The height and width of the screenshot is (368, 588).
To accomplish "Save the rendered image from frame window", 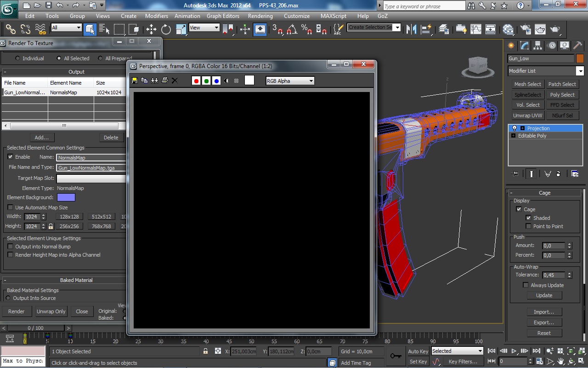I will (x=135, y=80).
